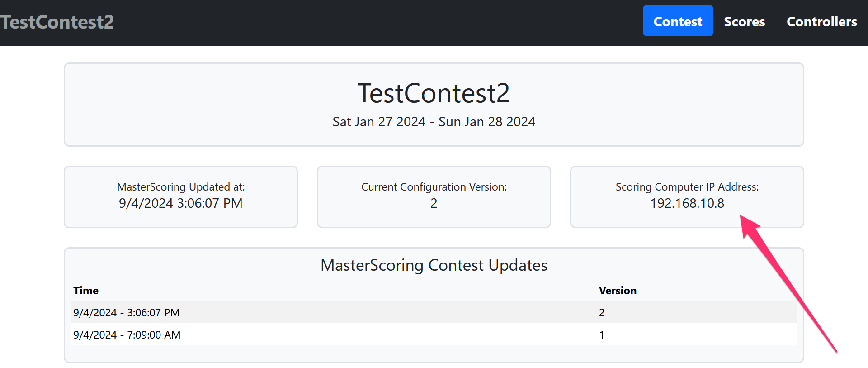The image size is (868, 368).
Task: Click the MasterScoring Contest Updates heading
Action: (434, 265)
